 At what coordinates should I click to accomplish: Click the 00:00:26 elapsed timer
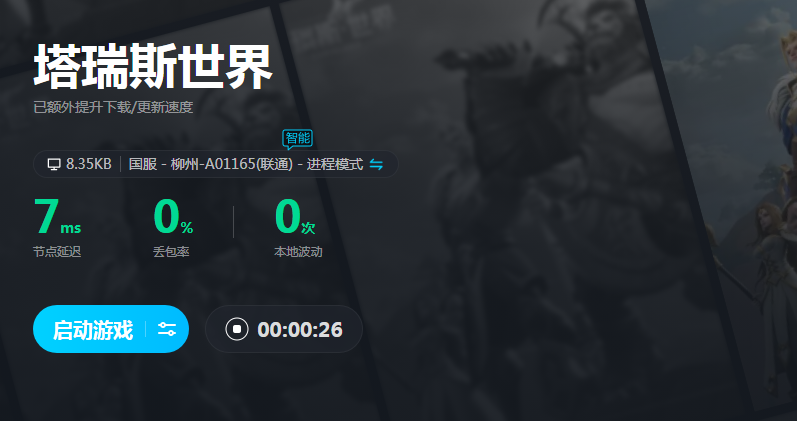300,329
